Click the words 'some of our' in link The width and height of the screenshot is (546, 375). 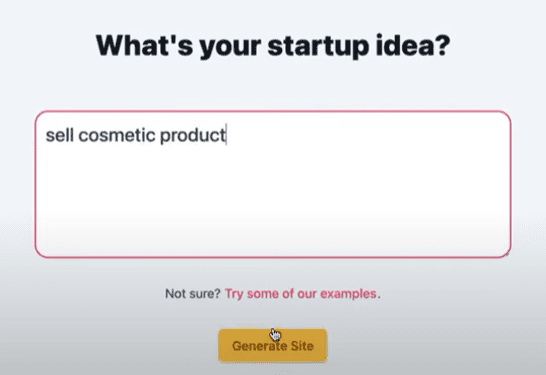[x=282, y=294]
